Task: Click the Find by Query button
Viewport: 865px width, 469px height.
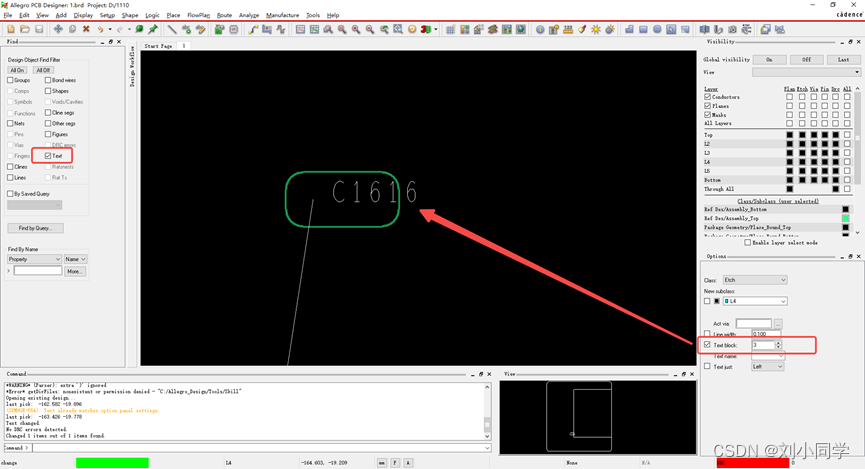Action: click(35, 228)
